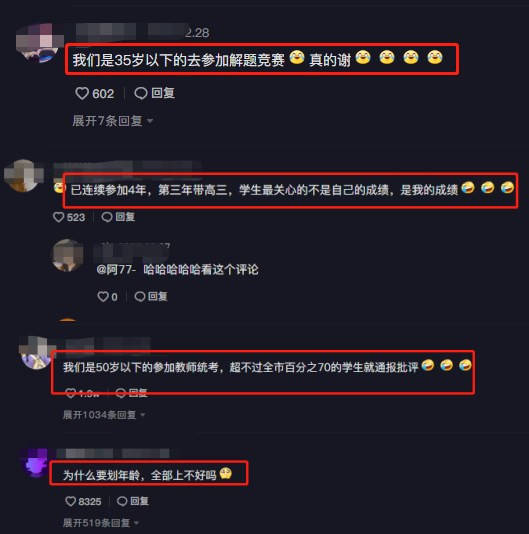Like the reply with 0 likes
This screenshot has width=529, height=534.
click(103, 297)
